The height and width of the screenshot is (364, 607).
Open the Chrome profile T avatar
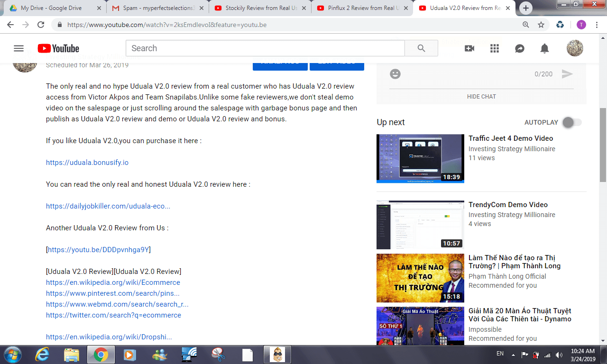point(581,25)
